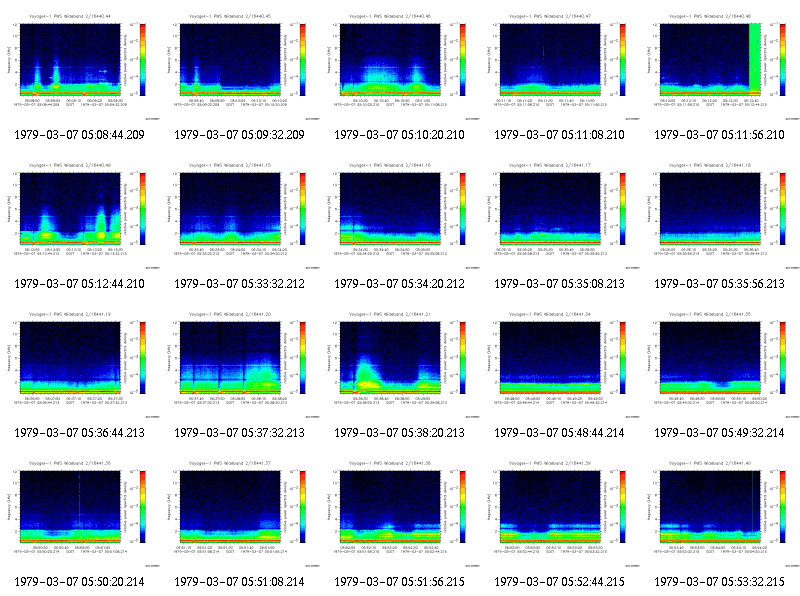Viewport: 800px width, 596px height.
Task: Open the spectrogram thumbnail for 05:08:44.209
Action: (x=80, y=67)
